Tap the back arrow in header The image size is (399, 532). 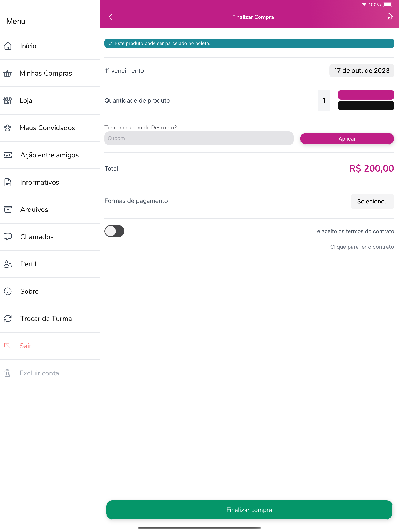tap(110, 17)
